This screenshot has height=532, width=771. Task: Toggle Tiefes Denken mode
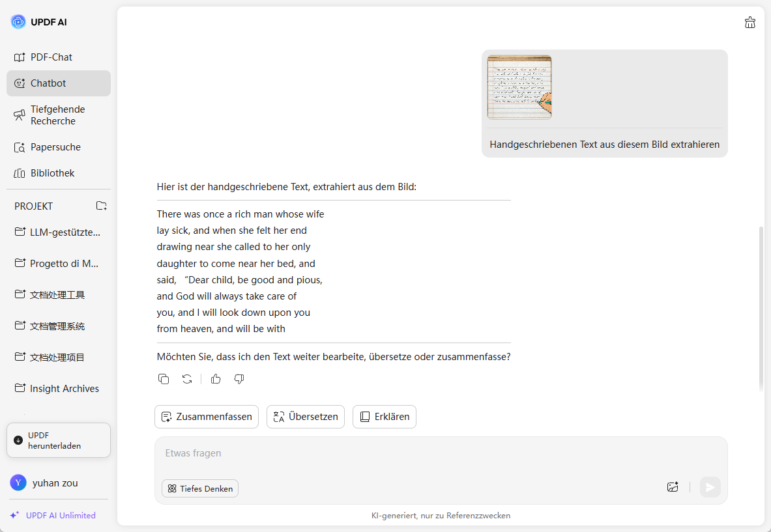coord(200,488)
